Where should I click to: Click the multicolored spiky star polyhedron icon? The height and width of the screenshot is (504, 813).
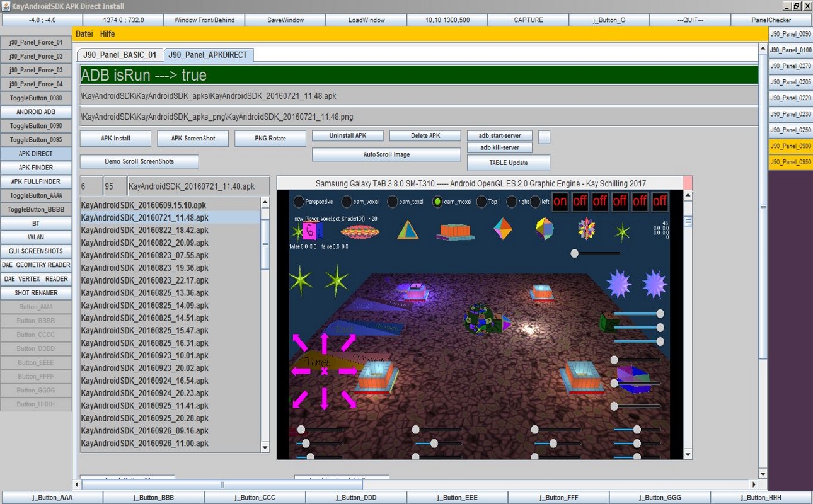pos(586,229)
